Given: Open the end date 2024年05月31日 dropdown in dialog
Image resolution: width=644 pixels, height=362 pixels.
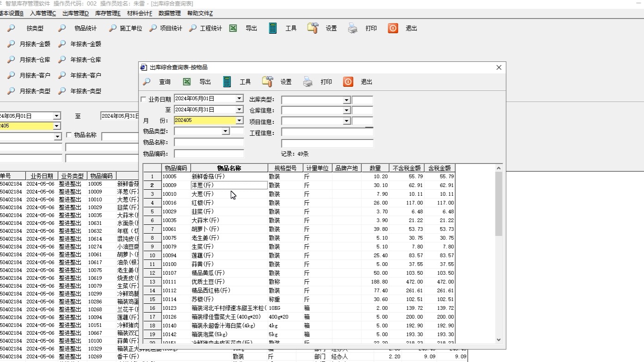Looking at the screenshot, I should [239, 109].
